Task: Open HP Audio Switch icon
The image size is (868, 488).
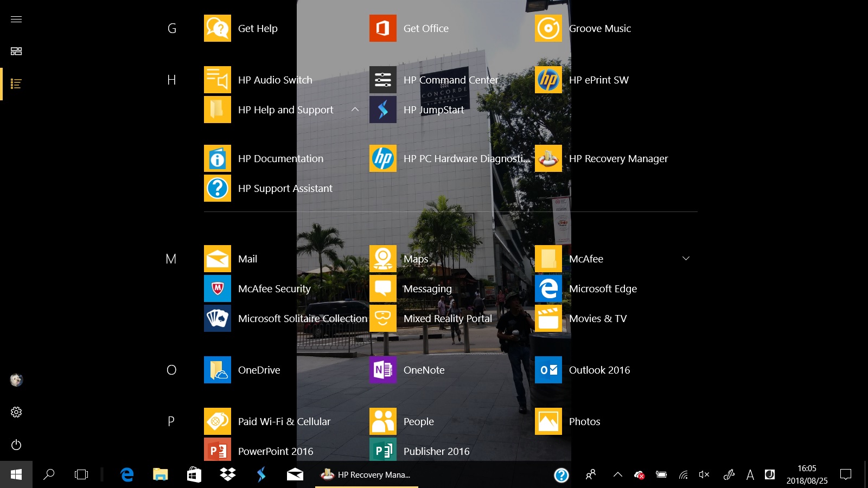Action: point(218,80)
